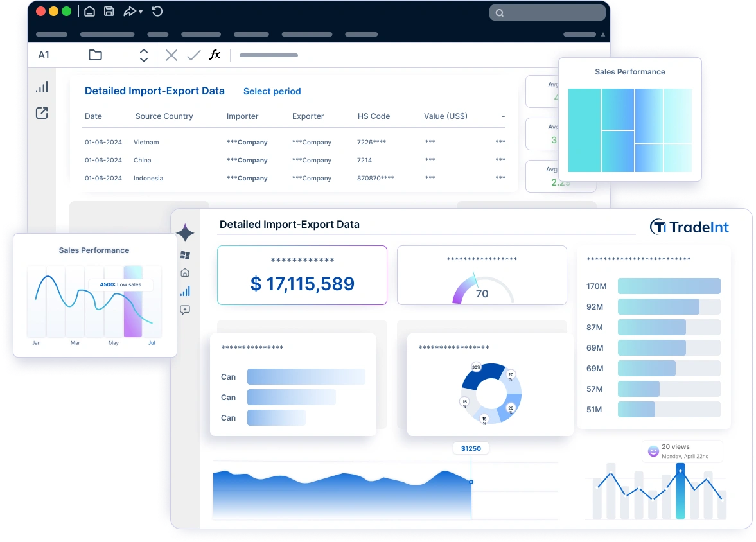This screenshot has width=756, height=542.
Task: Open the bar chart icon in left sidebar
Action: click(42, 87)
